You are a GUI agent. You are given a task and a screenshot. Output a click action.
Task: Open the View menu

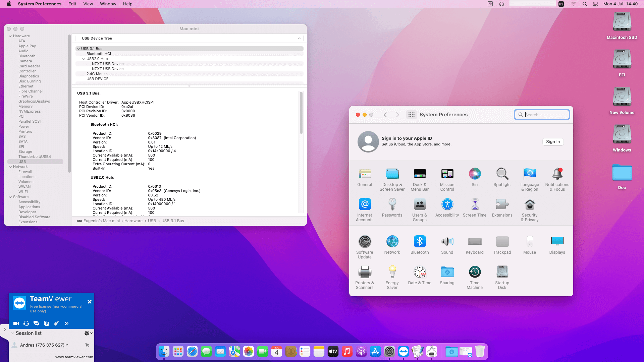click(88, 4)
